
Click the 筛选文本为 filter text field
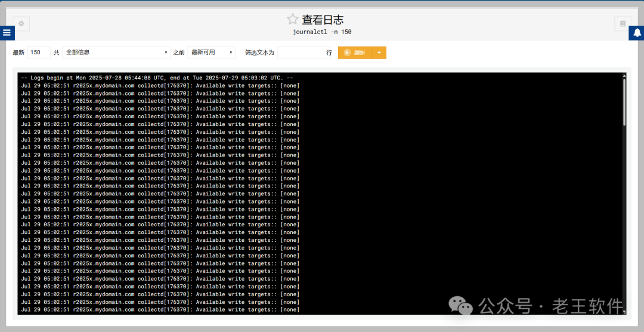click(301, 53)
